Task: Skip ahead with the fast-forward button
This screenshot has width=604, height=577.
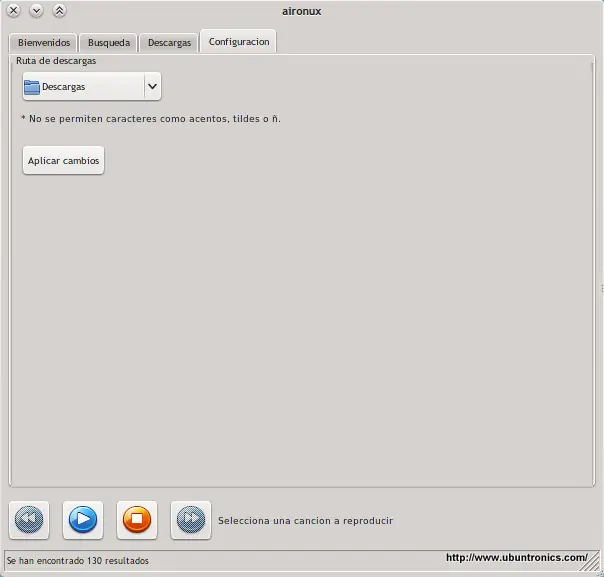Action: pos(191,520)
